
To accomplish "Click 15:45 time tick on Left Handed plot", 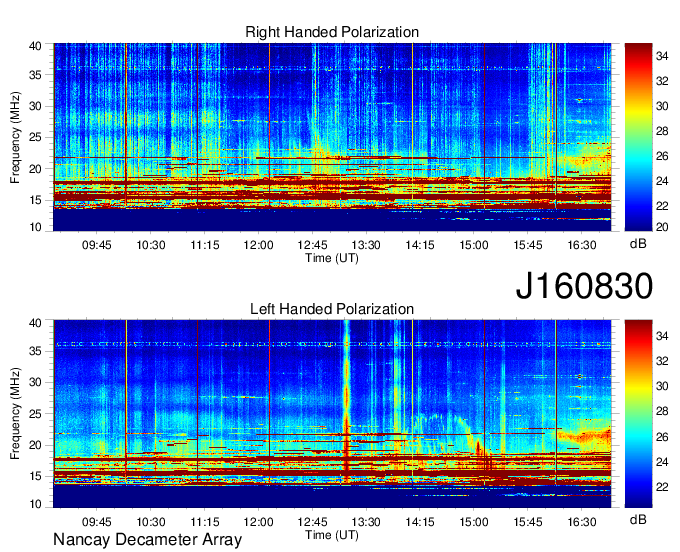I will point(528,522).
